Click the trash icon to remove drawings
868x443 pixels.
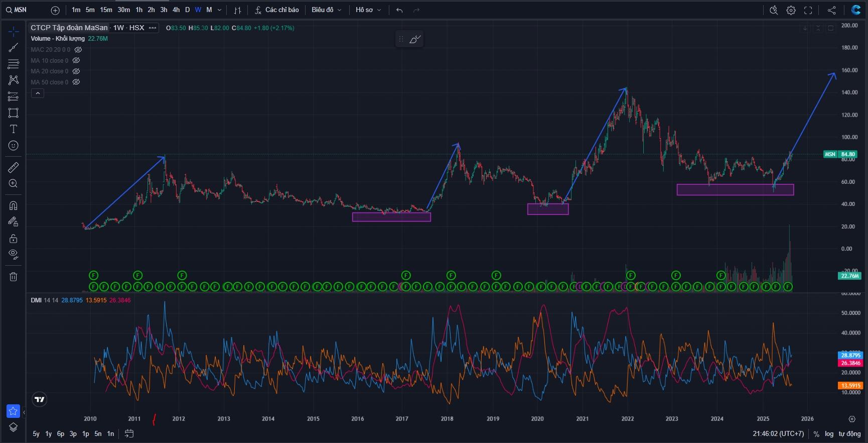[14, 277]
